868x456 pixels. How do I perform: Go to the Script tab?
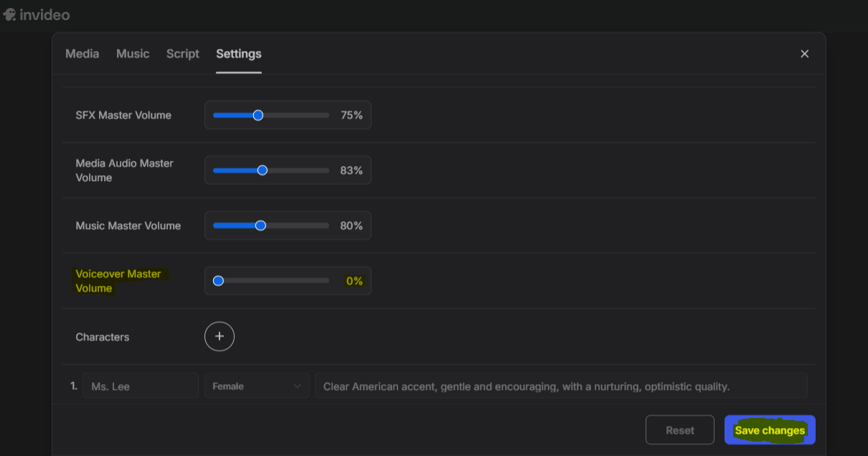(183, 54)
